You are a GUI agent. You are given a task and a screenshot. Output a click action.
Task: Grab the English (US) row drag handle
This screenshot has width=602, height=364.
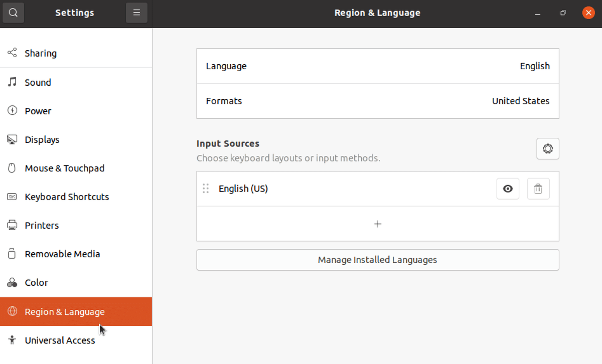tap(206, 189)
